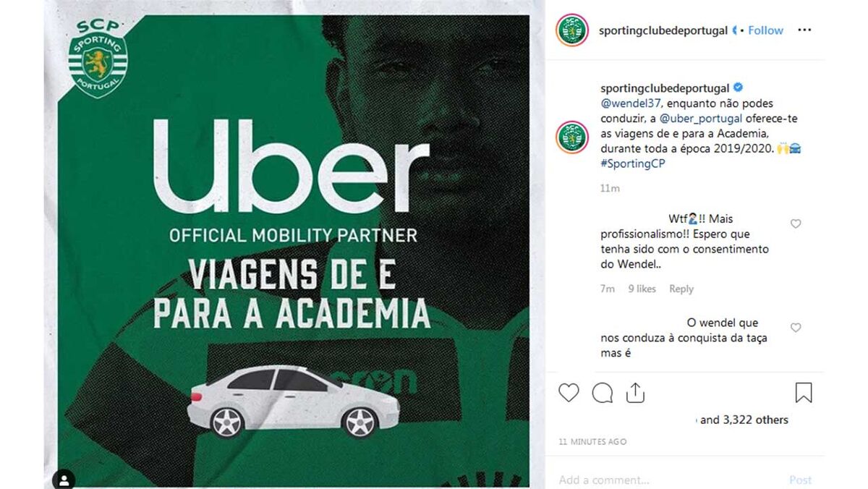
Task: Open tagged people icon on the photo
Action: (x=64, y=480)
